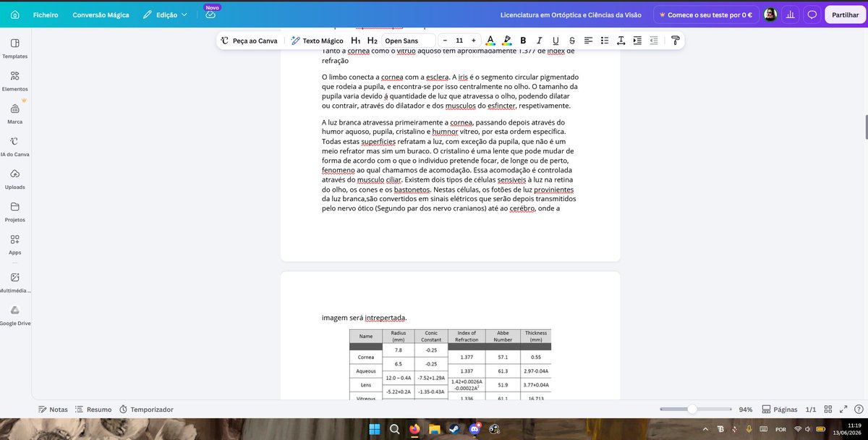Click the zoom slider handle
Image resolution: width=868 pixels, height=440 pixels.
pyautogui.click(x=692, y=410)
